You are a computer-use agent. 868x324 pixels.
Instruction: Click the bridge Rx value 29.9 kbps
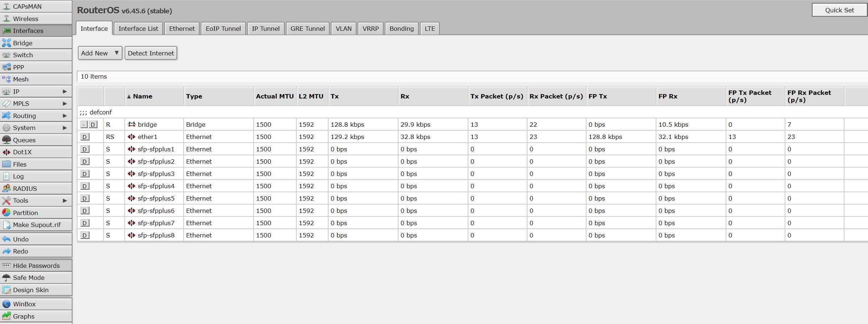click(415, 125)
